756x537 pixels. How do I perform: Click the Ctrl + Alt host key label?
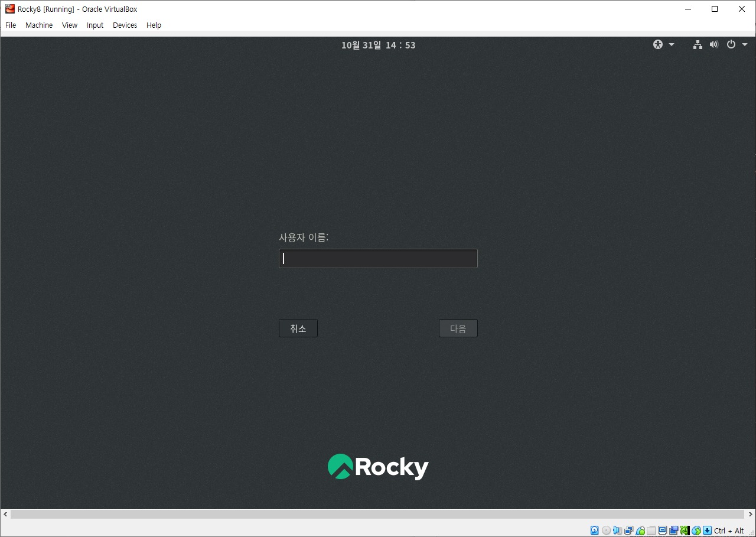(729, 531)
